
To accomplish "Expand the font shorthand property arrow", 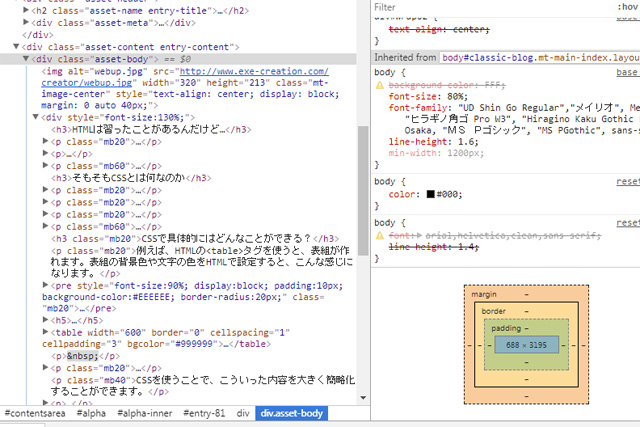I will coord(419,235).
